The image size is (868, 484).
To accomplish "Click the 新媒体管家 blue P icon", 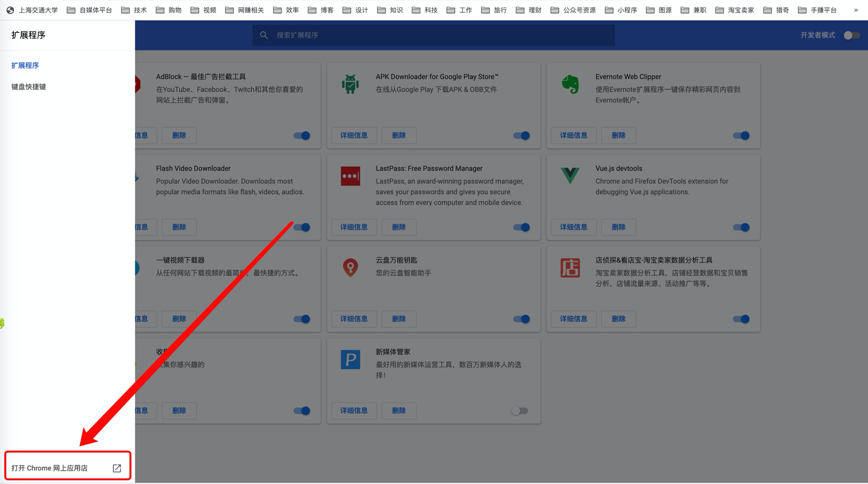I will [x=350, y=360].
